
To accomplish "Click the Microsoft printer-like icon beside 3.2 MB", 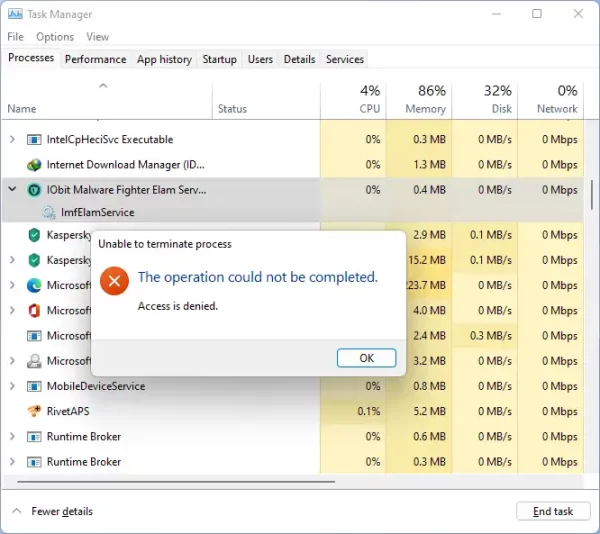I will 34,361.
